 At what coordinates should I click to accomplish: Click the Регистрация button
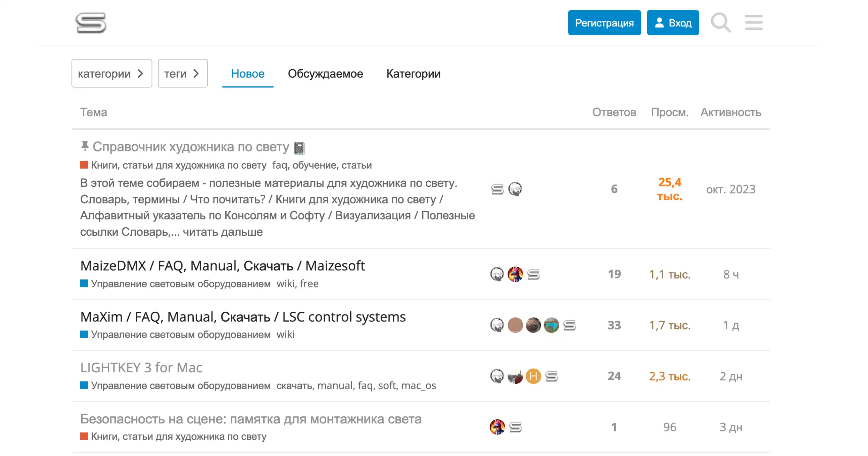604,23
